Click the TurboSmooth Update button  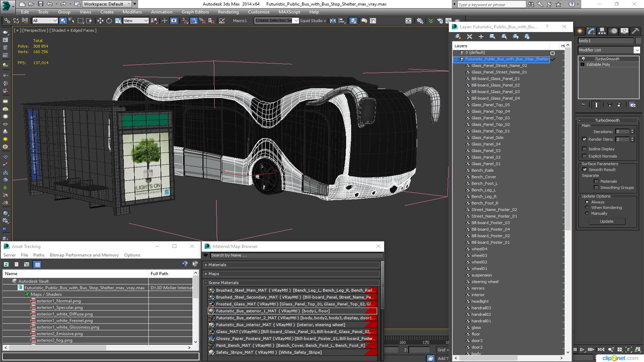[x=606, y=222]
